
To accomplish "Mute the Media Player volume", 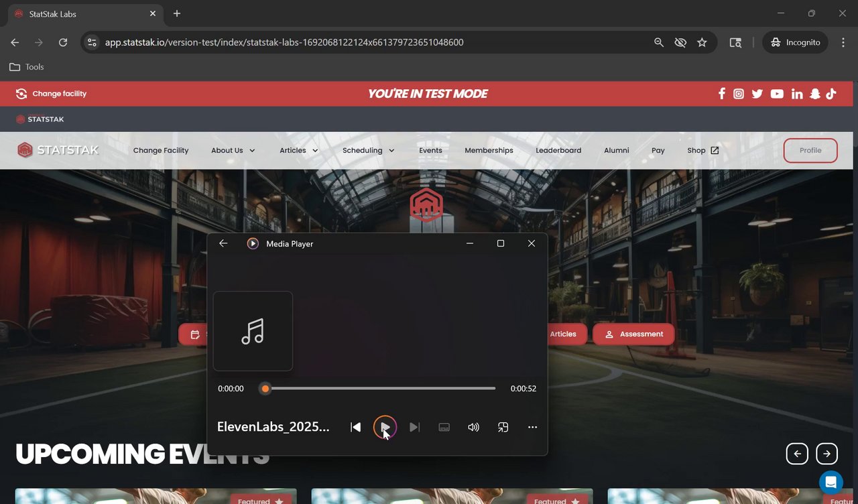I will pyautogui.click(x=473, y=427).
